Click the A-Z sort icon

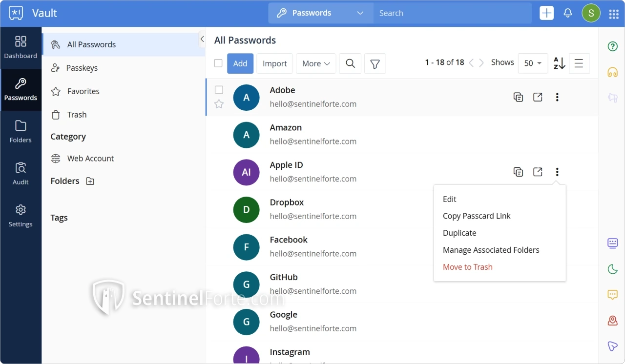point(559,63)
